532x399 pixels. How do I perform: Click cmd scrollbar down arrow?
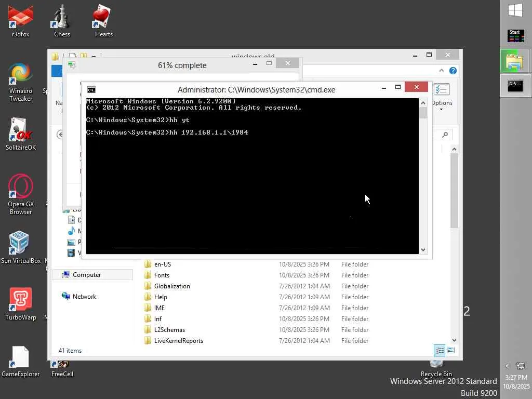coord(423,250)
